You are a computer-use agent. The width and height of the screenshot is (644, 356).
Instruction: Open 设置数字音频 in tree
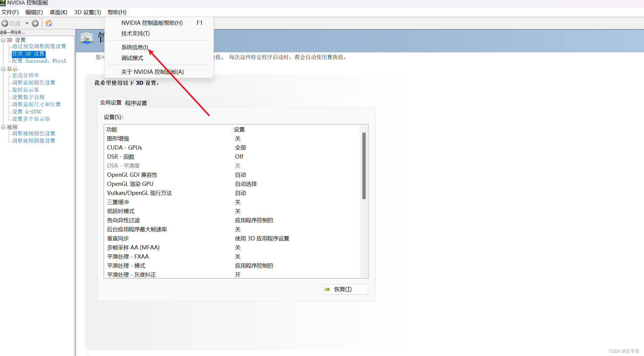(28, 97)
